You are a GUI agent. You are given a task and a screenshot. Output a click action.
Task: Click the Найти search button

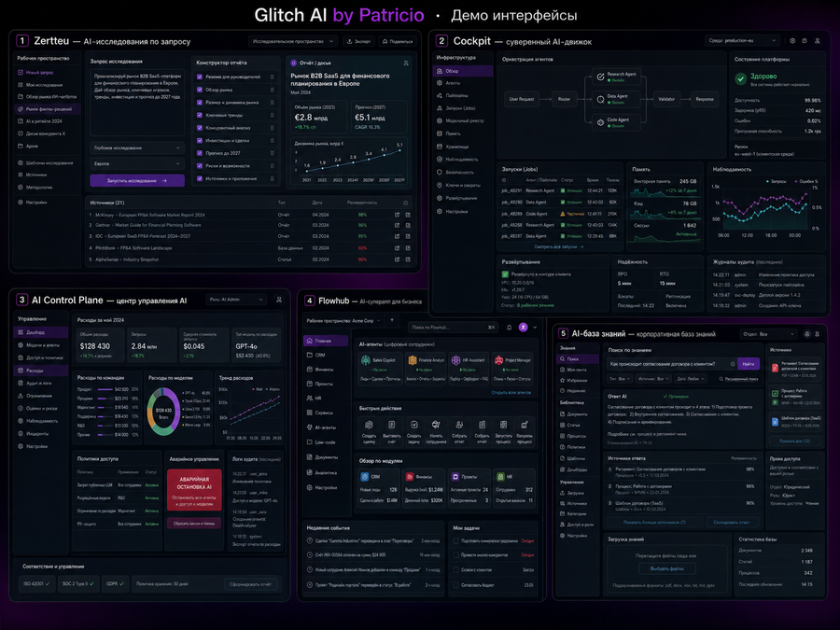pyautogui.click(x=749, y=364)
